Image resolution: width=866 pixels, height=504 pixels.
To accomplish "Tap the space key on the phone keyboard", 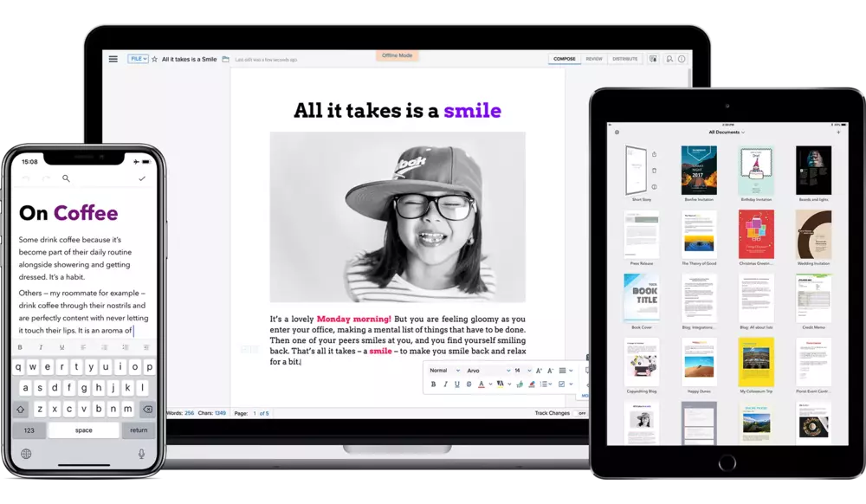I will [83, 430].
